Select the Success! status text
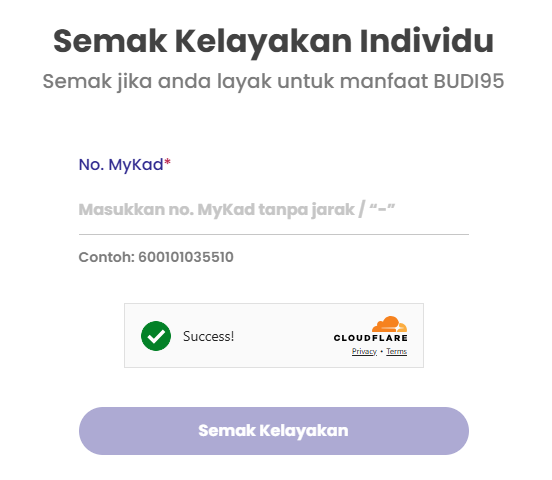552x480 pixels. pyautogui.click(x=208, y=336)
